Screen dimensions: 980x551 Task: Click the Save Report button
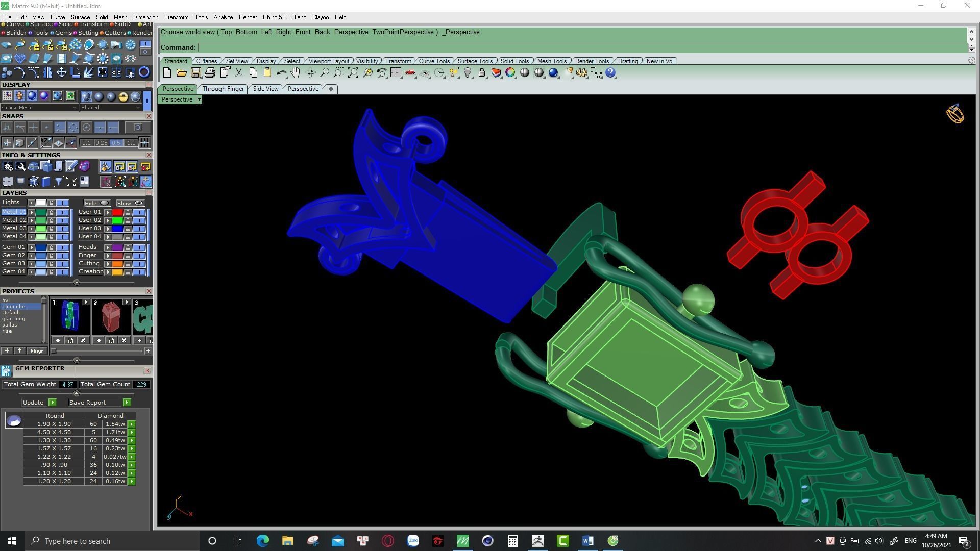point(87,403)
